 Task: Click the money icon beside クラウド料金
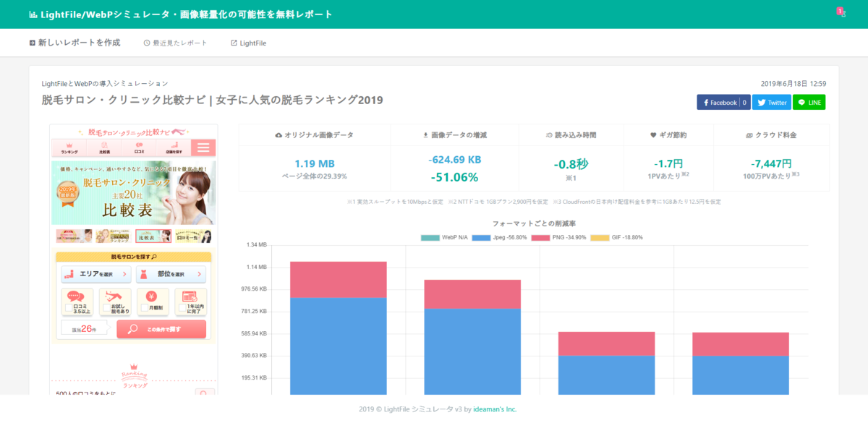(750, 135)
